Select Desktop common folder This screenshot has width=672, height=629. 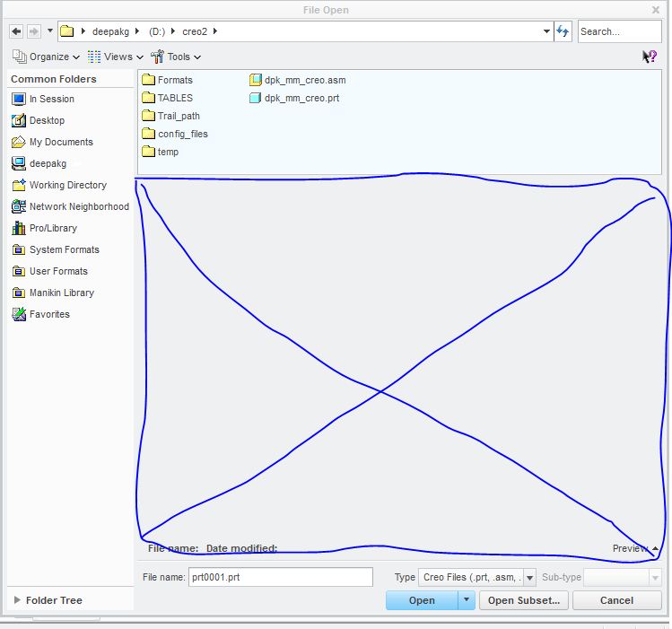click(39, 120)
